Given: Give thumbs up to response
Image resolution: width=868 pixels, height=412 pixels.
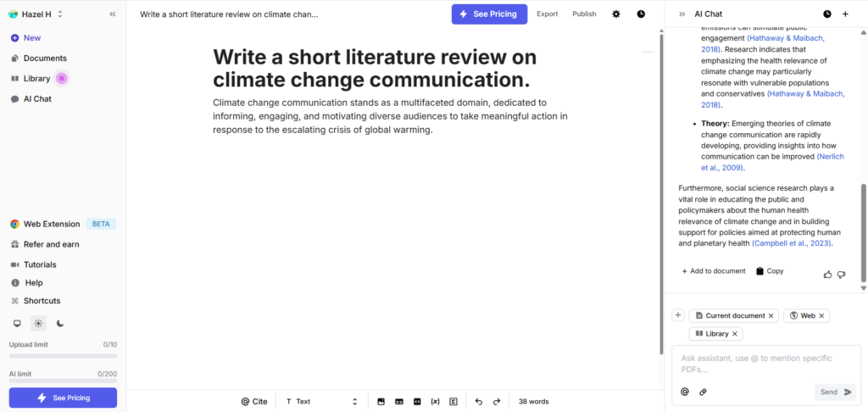Looking at the screenshot, I should click(828, 274).
